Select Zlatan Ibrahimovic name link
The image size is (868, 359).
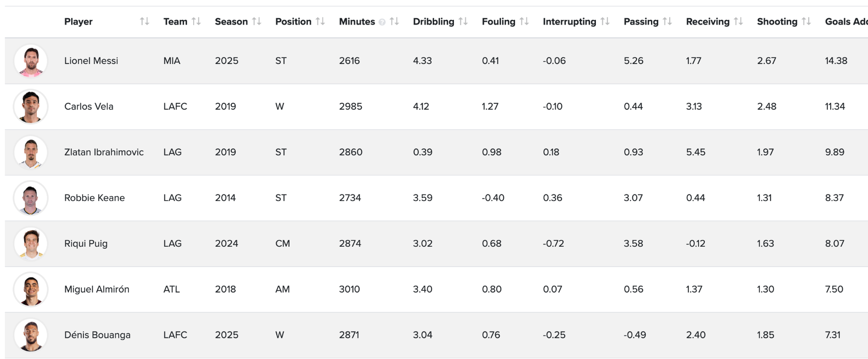coord(104,152)
